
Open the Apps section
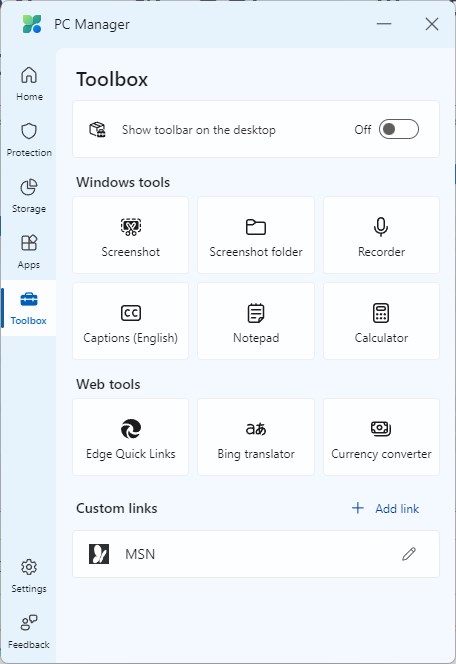tap(29, 252)
